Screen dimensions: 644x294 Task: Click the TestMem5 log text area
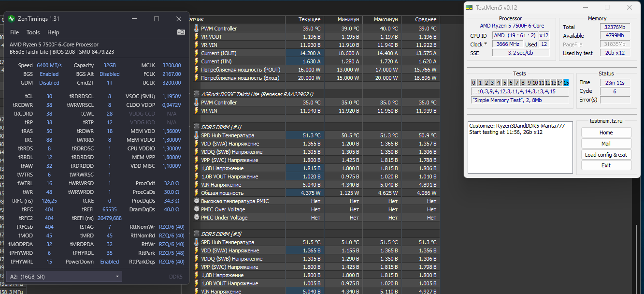point(520,147)
